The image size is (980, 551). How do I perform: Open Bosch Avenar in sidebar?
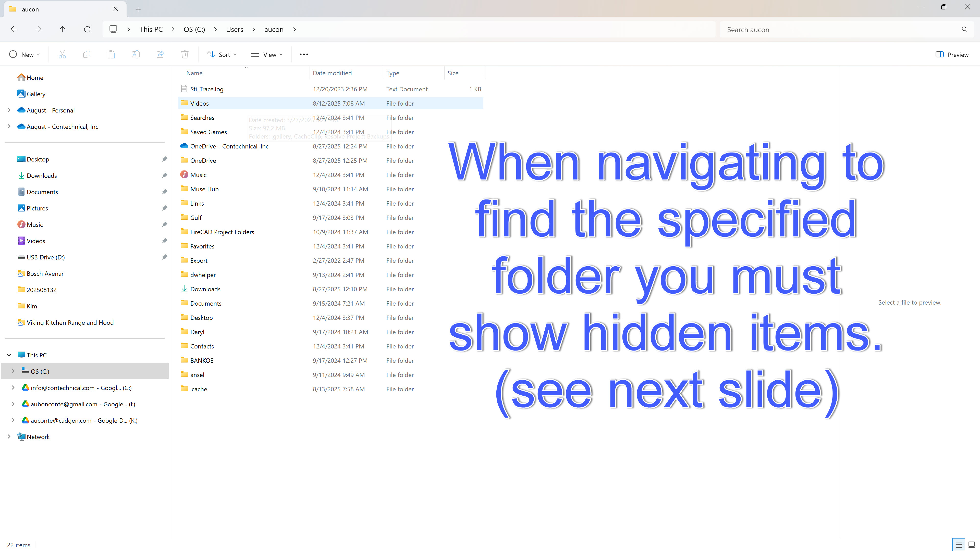point(41,274)
